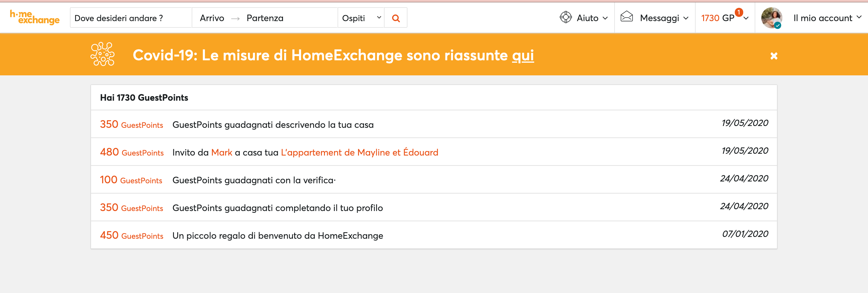
Task: Click the HomeExchange logo
Action: click(x=34, y=17)
